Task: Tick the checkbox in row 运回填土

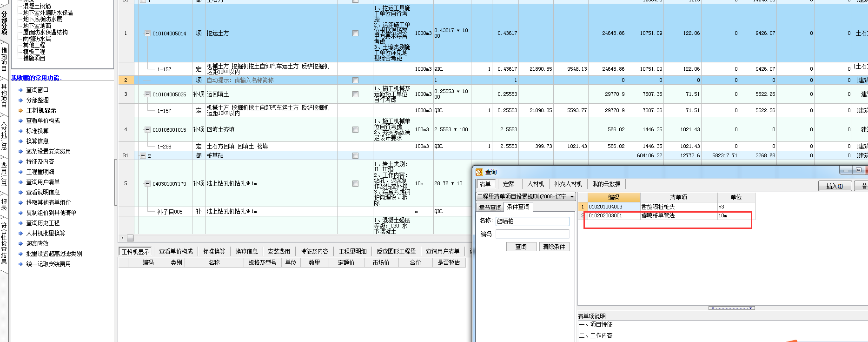Action: [x=355, y=94]
